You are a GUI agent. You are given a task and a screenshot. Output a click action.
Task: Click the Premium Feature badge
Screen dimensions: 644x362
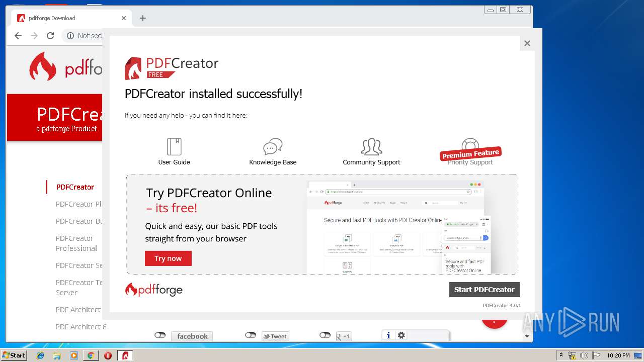470,154
